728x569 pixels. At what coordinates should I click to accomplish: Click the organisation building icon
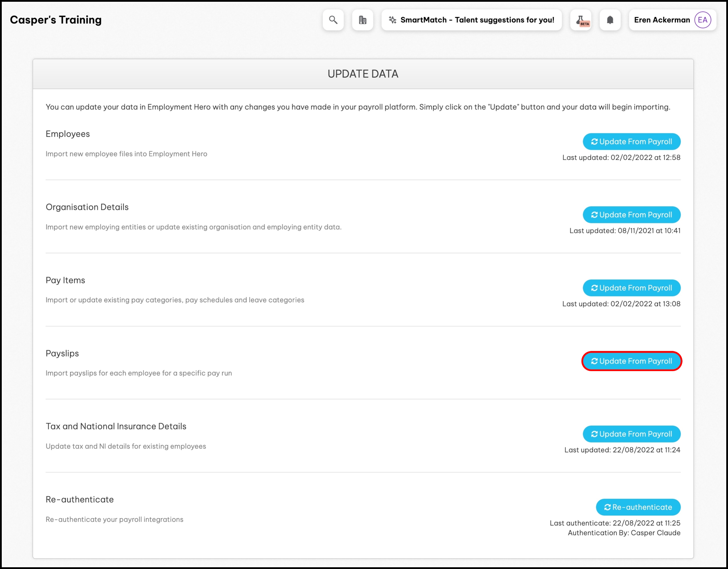point(362,20)
